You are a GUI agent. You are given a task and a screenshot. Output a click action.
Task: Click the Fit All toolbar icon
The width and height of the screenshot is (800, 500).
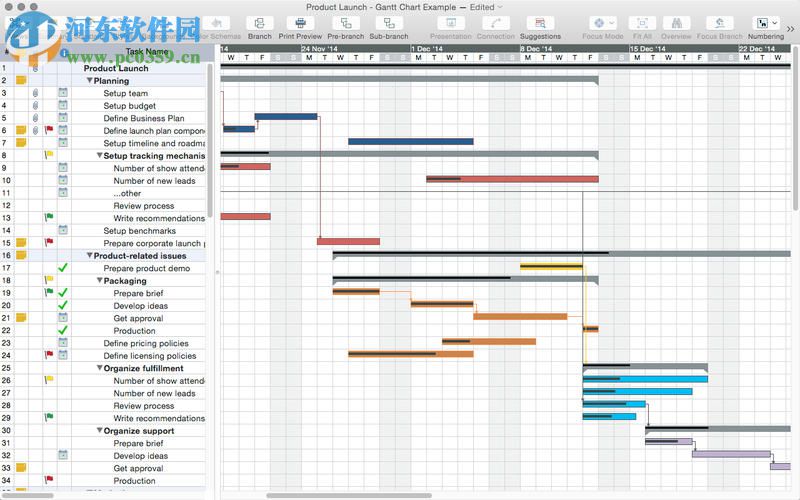tap(642, 23)
